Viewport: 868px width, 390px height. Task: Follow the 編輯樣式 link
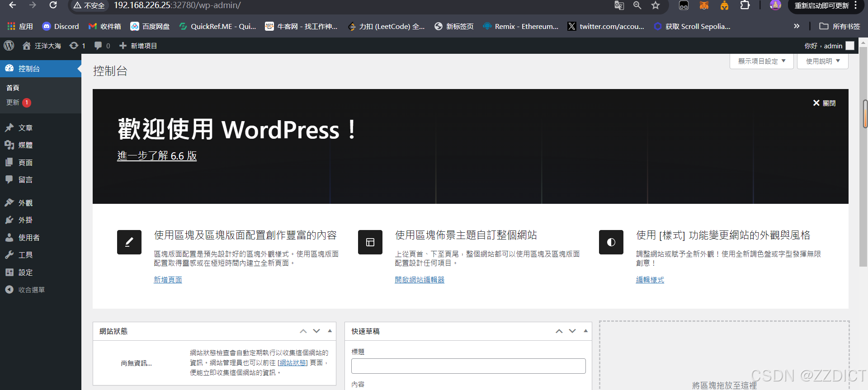[650, 280]
